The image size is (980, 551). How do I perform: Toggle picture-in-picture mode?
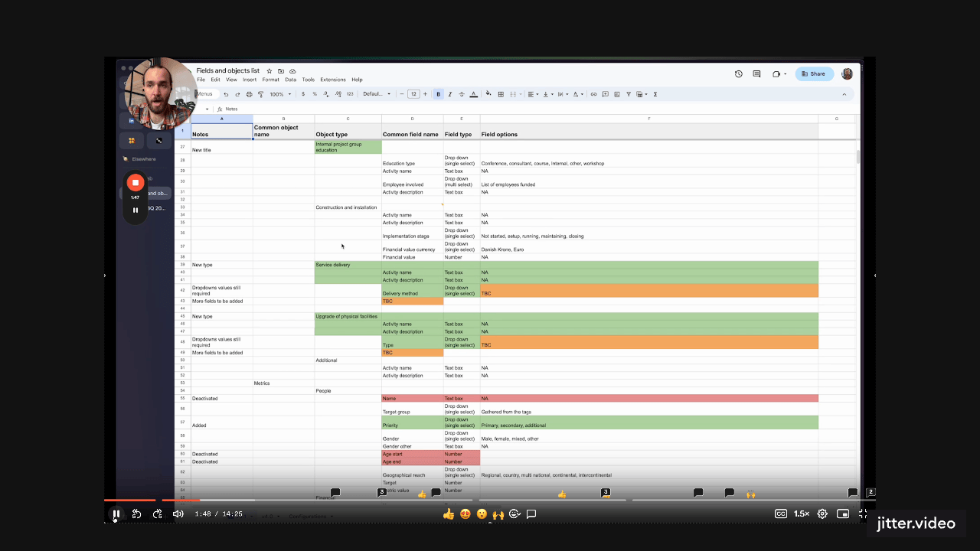[843, 514]
